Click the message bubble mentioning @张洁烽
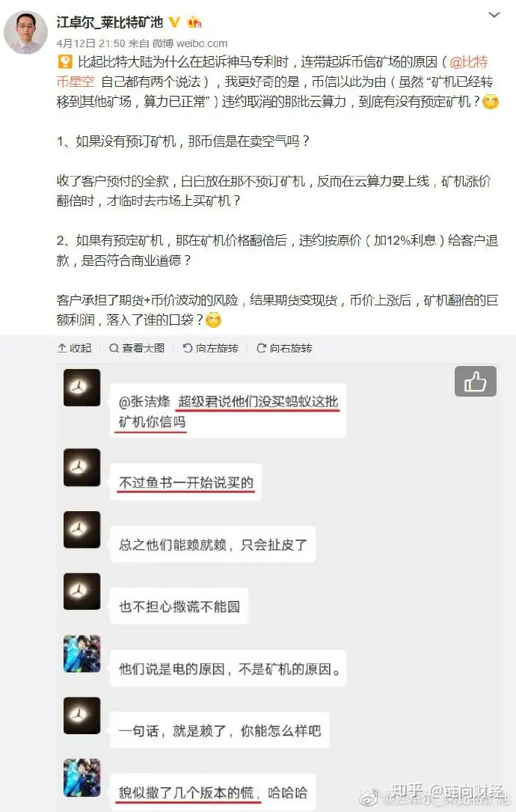 coord(228,411)
